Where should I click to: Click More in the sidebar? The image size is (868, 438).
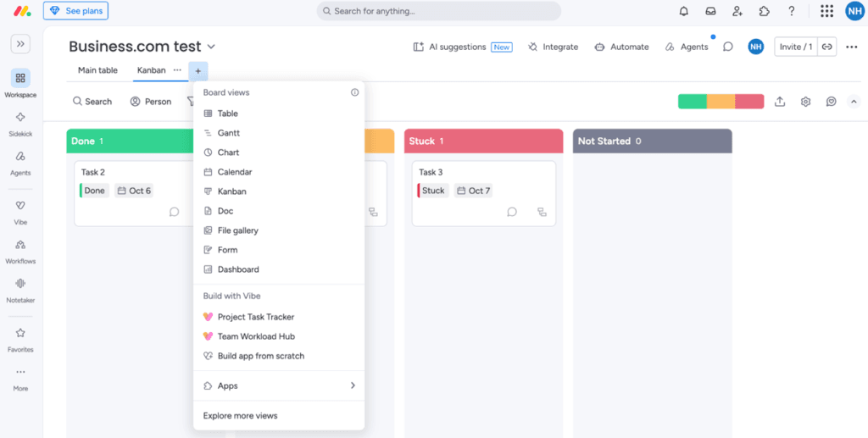(x=20, y=378)
